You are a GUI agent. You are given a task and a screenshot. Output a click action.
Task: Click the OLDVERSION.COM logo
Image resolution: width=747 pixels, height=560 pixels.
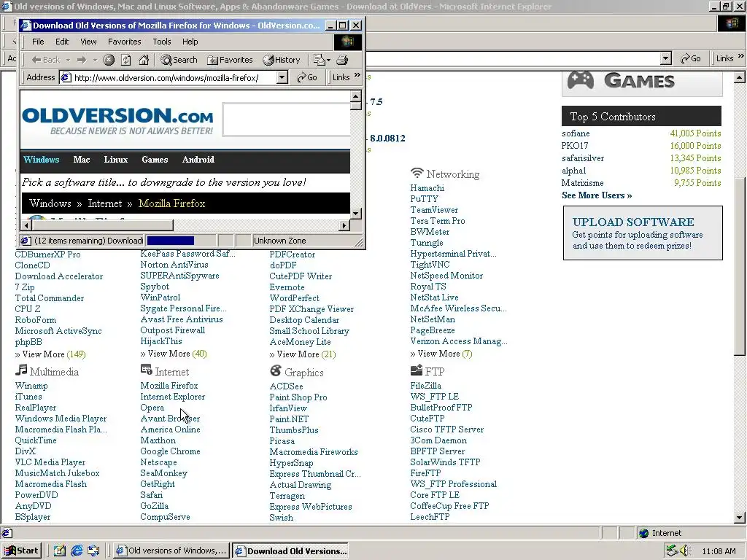click(x=117, y=121)
